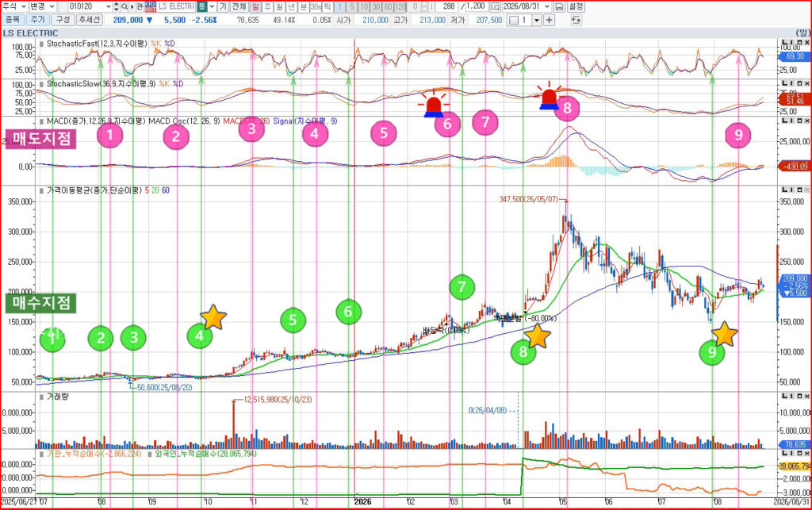Expand the dropdown arrow after the stock name
The height and width of the screenshot is (510, 812).
pos(213,6)
